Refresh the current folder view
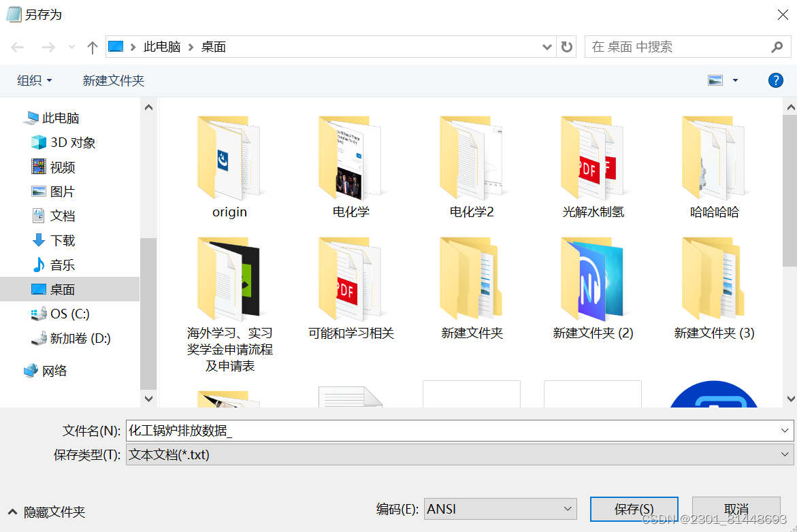 (x=566, y=46)
